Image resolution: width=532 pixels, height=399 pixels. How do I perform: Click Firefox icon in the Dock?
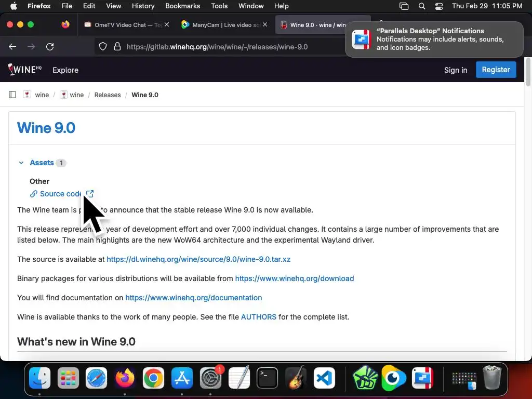(125, 378)
